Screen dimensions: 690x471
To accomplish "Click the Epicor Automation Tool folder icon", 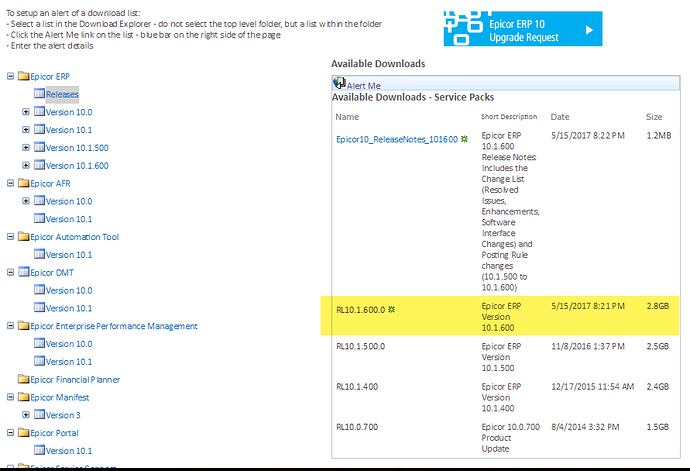I will point(24,236).
